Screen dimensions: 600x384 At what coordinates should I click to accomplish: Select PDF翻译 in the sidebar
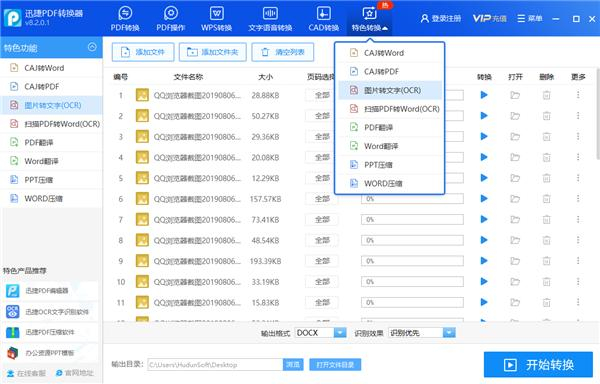tap(51, 143)
